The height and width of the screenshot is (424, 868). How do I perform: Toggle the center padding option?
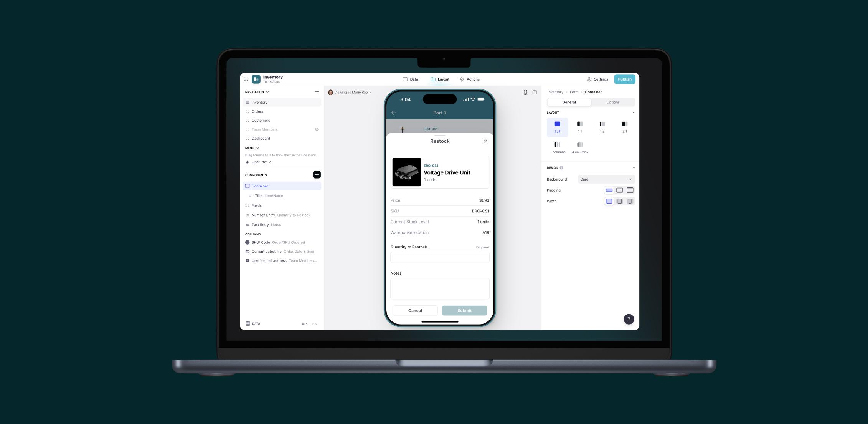tap(619, 190)
